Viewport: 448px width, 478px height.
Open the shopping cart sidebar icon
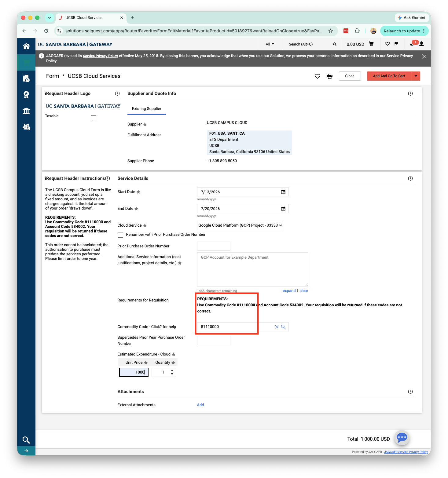(x=26, y=62)
